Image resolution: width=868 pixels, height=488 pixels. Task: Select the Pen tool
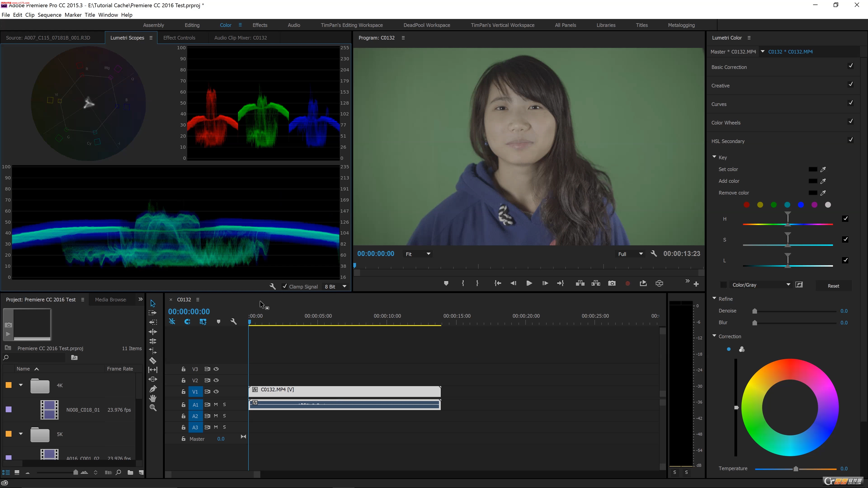click(153, 389)
